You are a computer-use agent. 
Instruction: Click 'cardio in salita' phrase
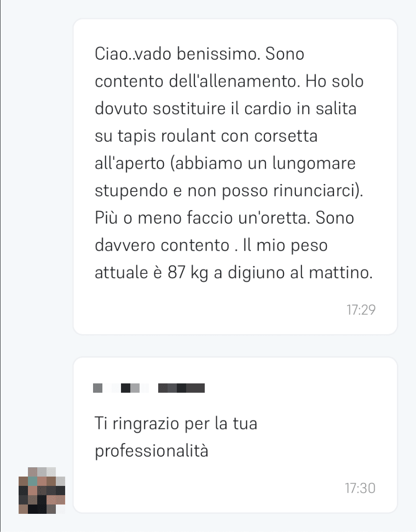coord(301,109)
